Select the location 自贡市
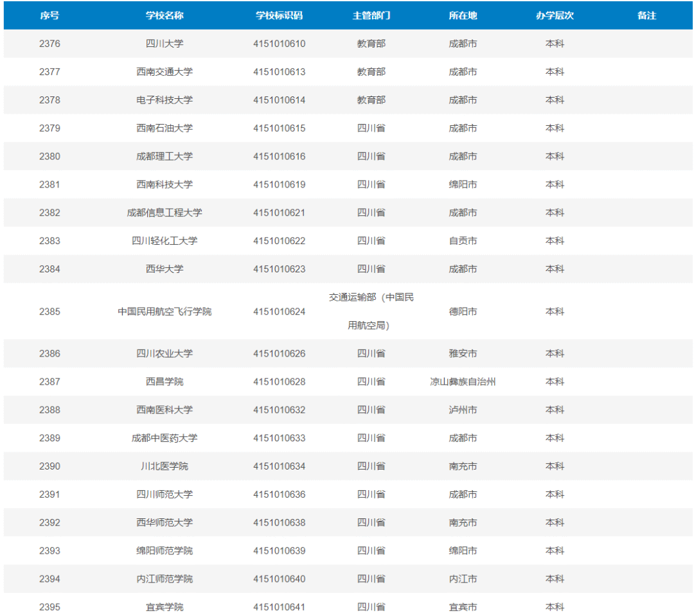 coord(463,241)
